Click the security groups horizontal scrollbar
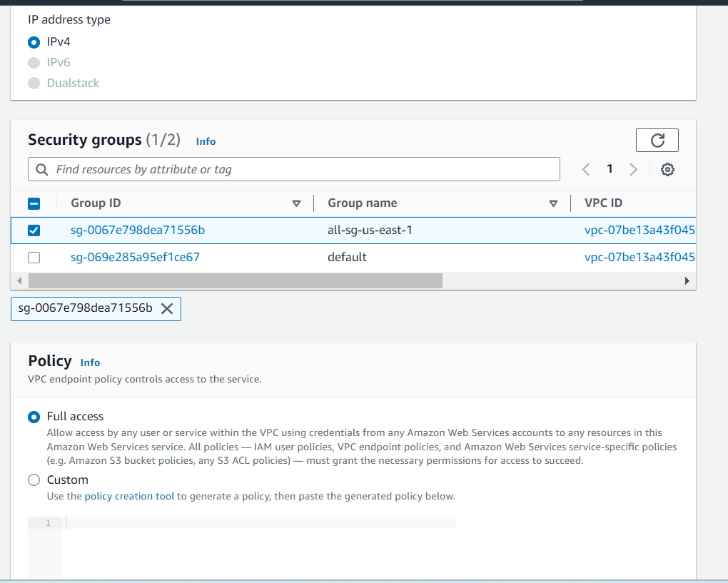 [x=236, y=281]
